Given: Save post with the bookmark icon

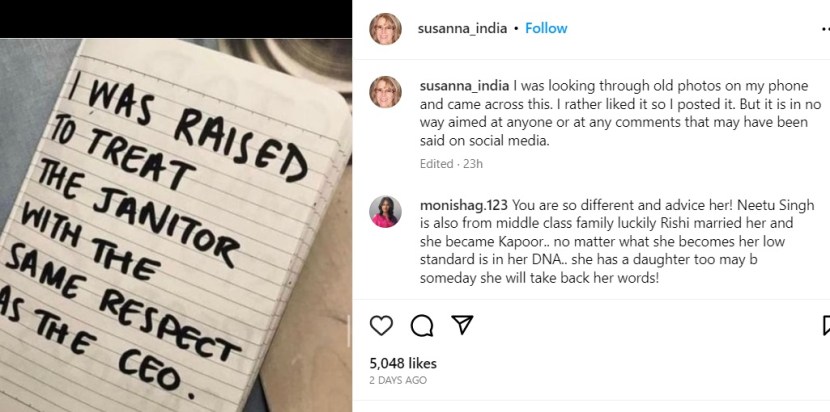Looking at the screenshot, I should 825,325.
